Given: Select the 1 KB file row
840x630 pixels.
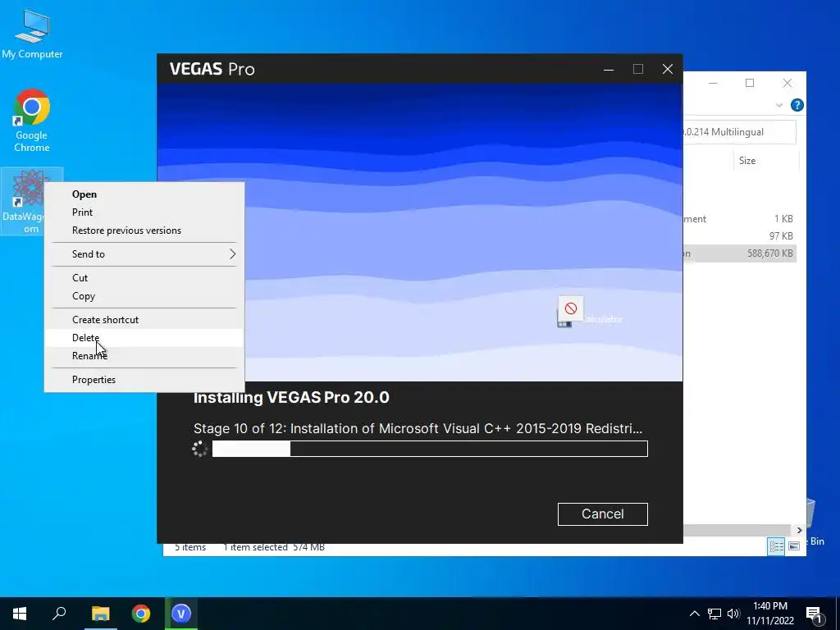Looking at the screenshot, I should tap(740, 218).
